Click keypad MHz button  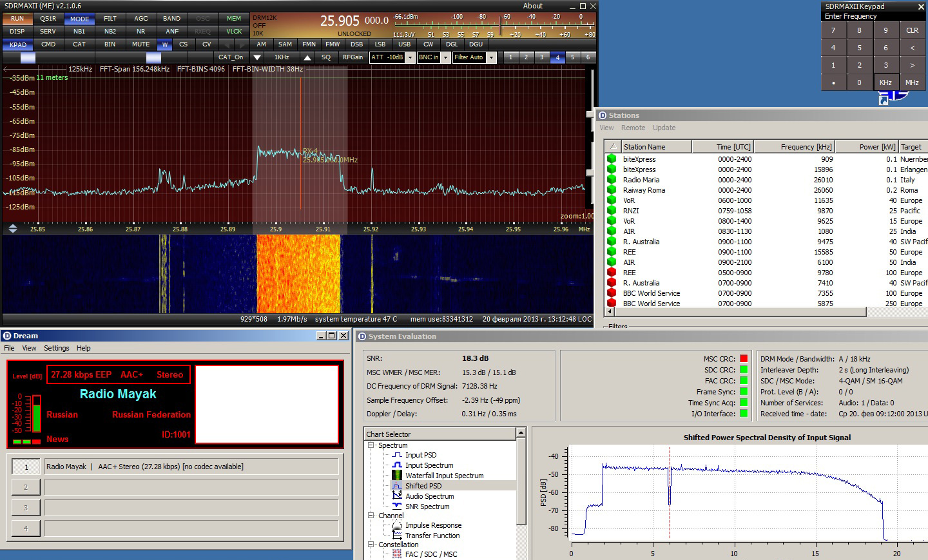tap(912, 82)
